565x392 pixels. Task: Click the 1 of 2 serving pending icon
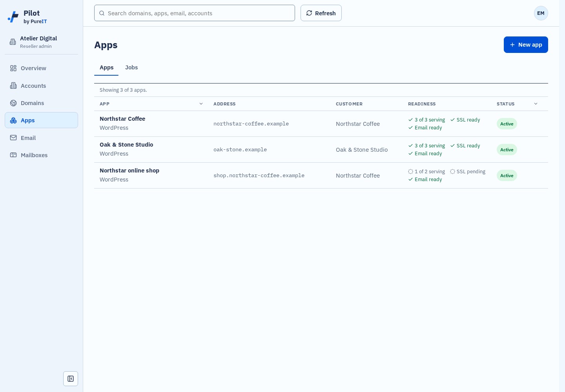[x=410, y=172]
